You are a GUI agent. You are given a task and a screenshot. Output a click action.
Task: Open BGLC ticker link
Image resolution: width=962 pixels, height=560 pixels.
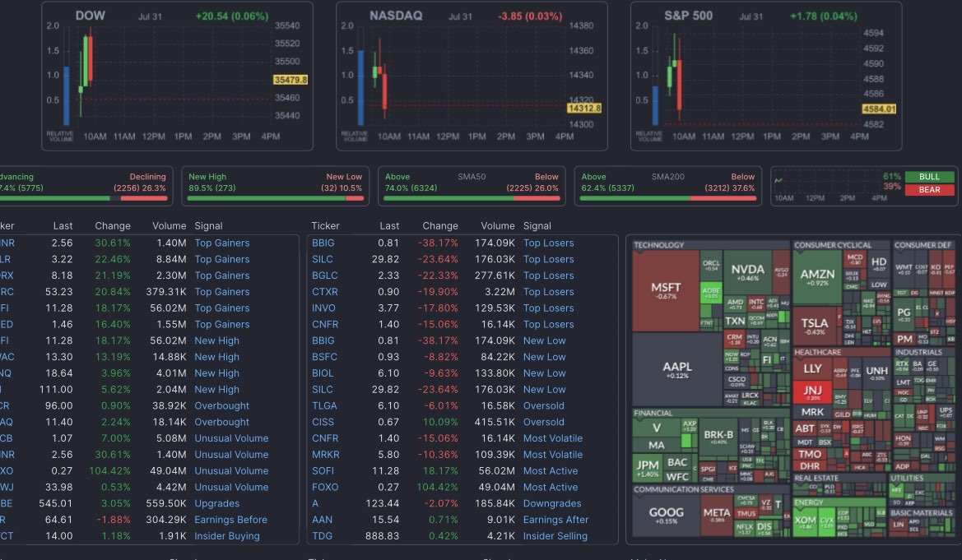(x=324, y=276)
